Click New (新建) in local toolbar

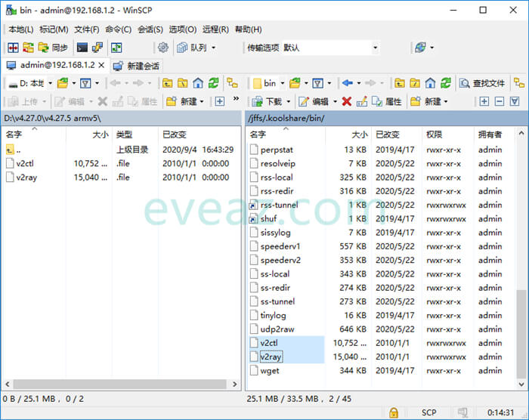[x=181, y=101]
